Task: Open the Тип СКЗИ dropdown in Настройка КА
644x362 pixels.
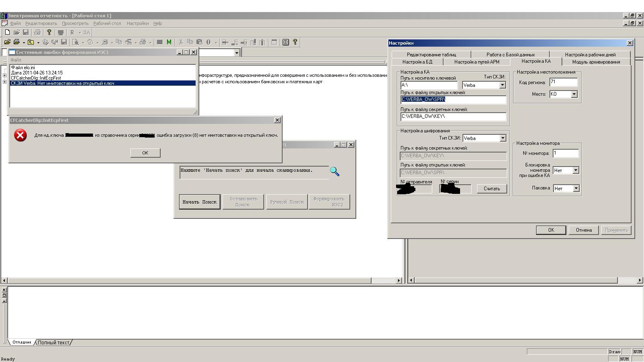Action: pyautogui.click(x=502, y=85)
